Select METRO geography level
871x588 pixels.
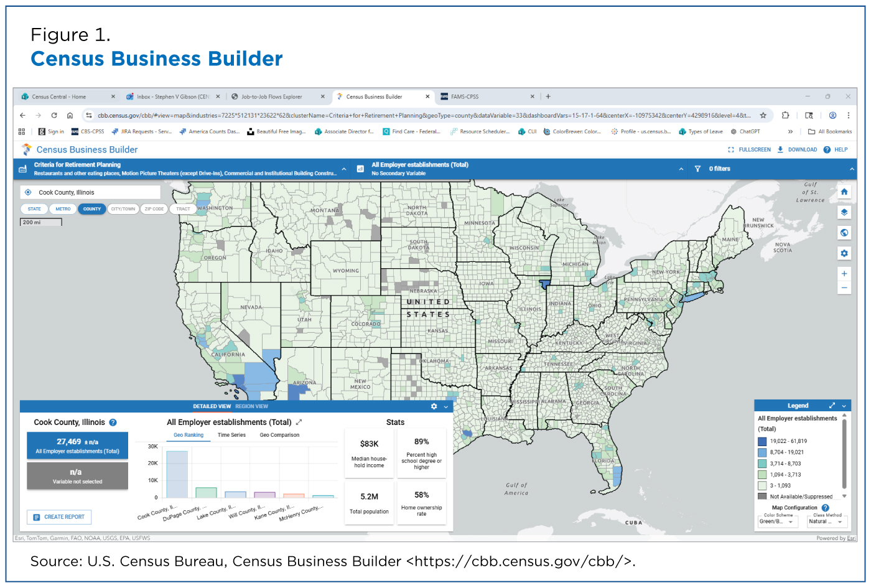(x=63, y=209)
